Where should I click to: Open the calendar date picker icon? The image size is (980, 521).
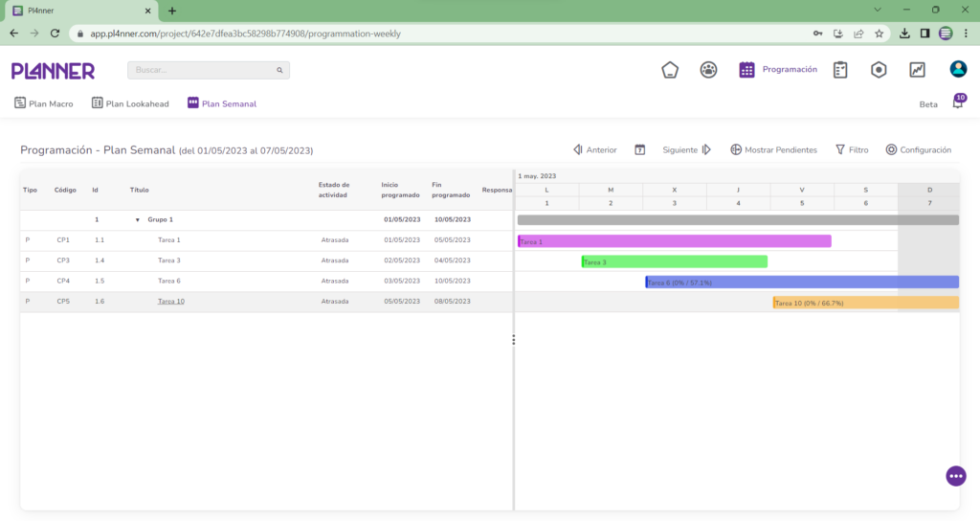tap(640, 150)
